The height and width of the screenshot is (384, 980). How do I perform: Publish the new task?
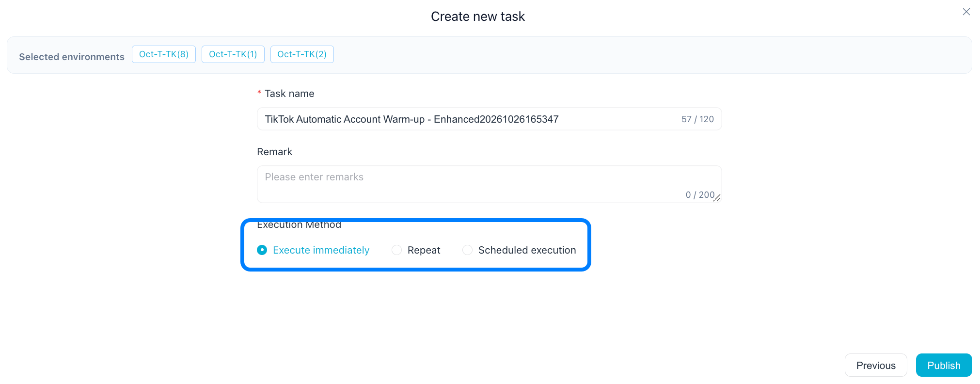tap(944, 365)
